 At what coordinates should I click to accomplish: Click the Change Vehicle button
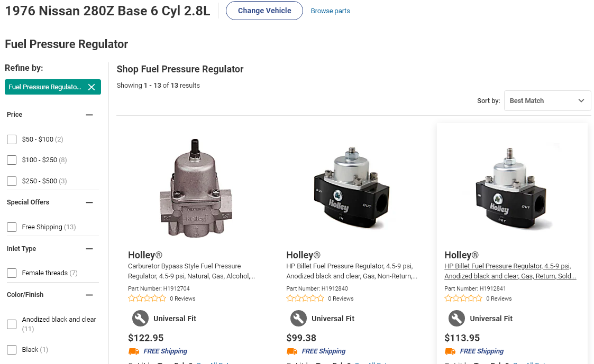point(264,11)
